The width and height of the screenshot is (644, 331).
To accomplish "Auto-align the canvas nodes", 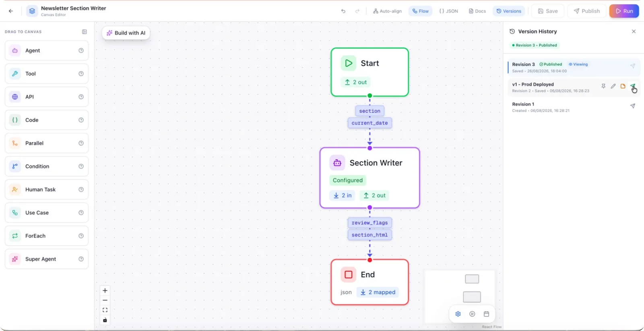I will 387,11.
